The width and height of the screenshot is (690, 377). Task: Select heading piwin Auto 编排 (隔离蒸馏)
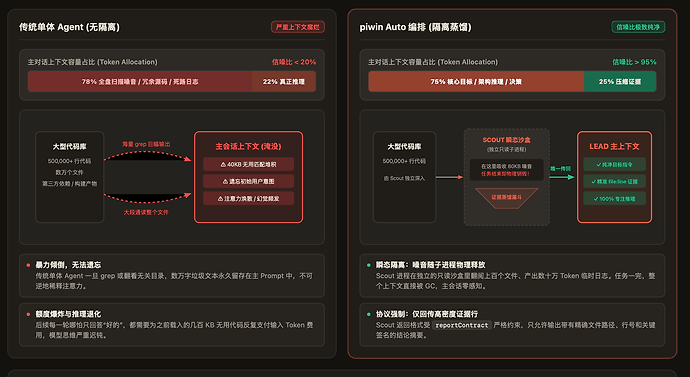(415, 27)
